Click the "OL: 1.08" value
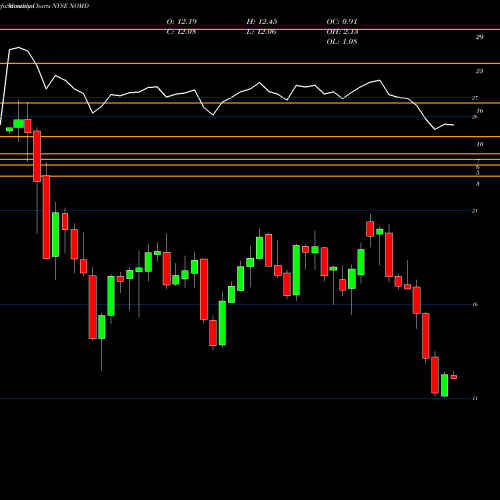The height and width of the screenshot is (500, 500). (342, 42)
